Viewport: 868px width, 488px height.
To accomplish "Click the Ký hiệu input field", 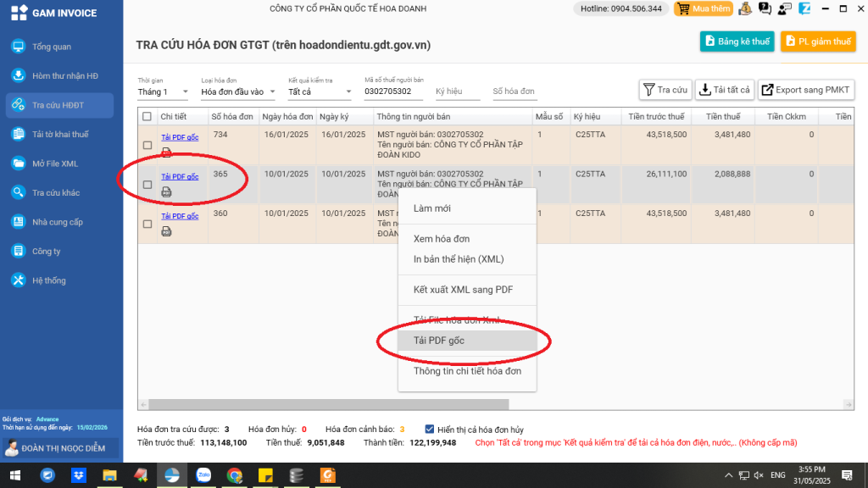I will click(x=457, y=91).
